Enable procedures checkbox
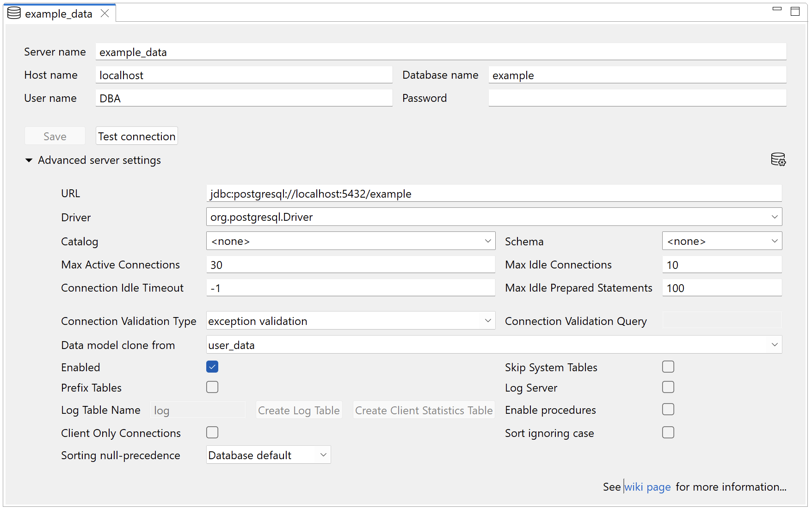 pos(668,410)
